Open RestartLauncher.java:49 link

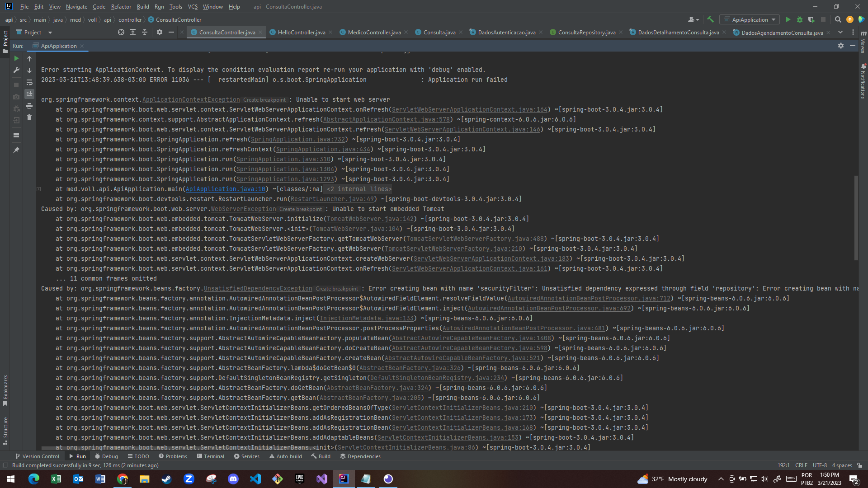pyautogui.click(x=332, y=199)
